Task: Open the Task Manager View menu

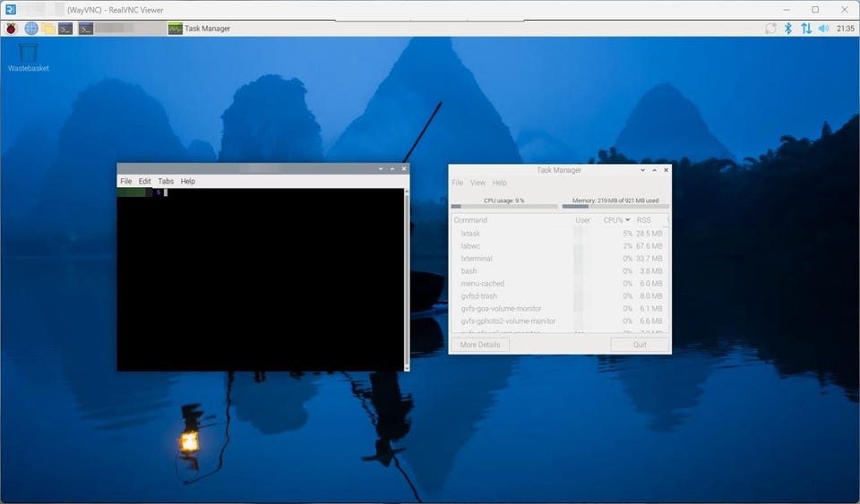Action: point(477,183)
